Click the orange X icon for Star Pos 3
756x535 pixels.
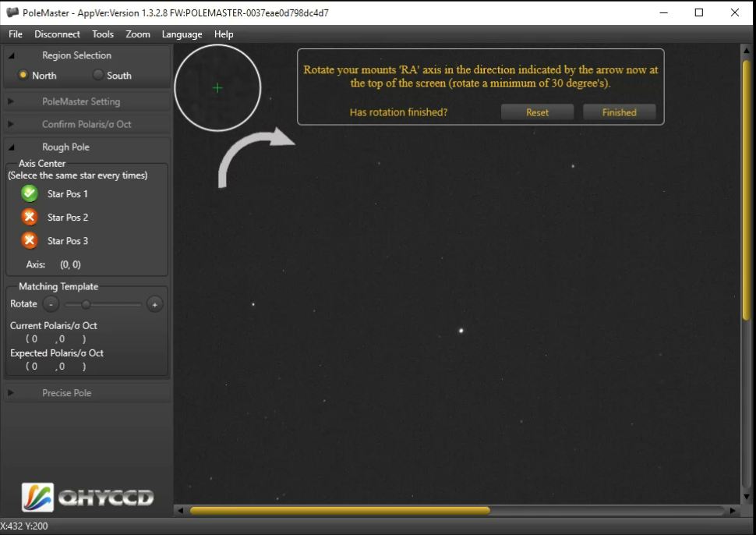[30, 240]
